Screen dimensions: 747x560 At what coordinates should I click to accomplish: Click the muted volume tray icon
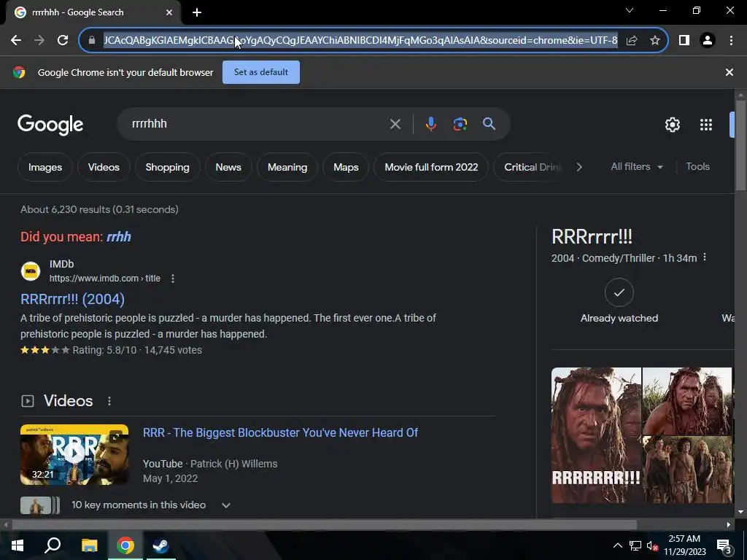tap(652, 545)
